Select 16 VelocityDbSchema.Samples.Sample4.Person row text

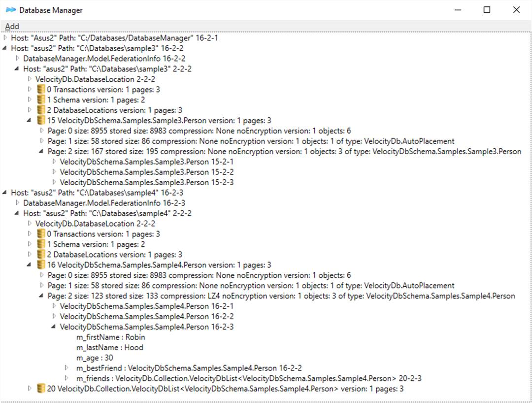tap(159, 265)
